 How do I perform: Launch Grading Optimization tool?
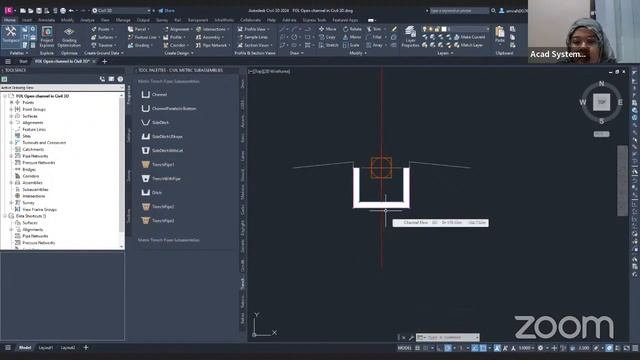click(69, 37)
